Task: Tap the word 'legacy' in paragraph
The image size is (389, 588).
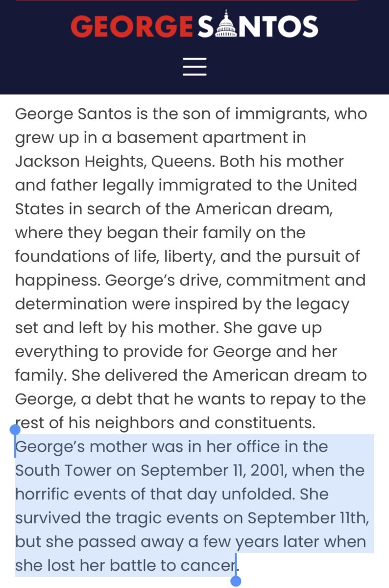Action: click(x=322, y=304)
